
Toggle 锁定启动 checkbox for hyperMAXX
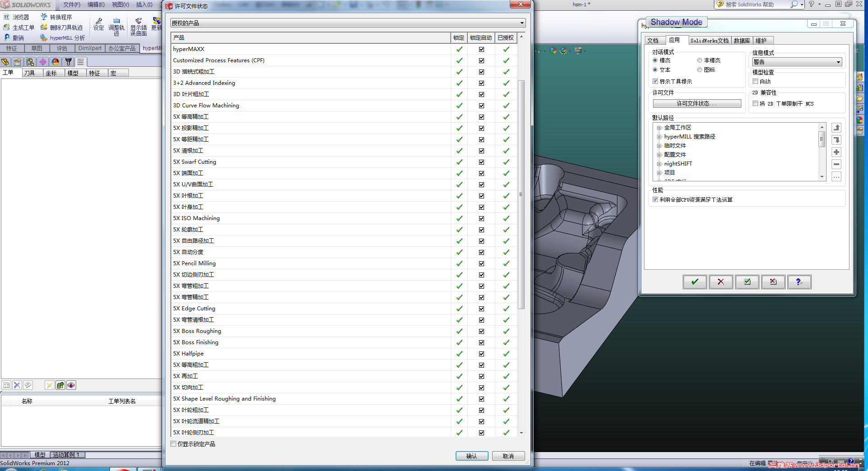click(481, 49)
